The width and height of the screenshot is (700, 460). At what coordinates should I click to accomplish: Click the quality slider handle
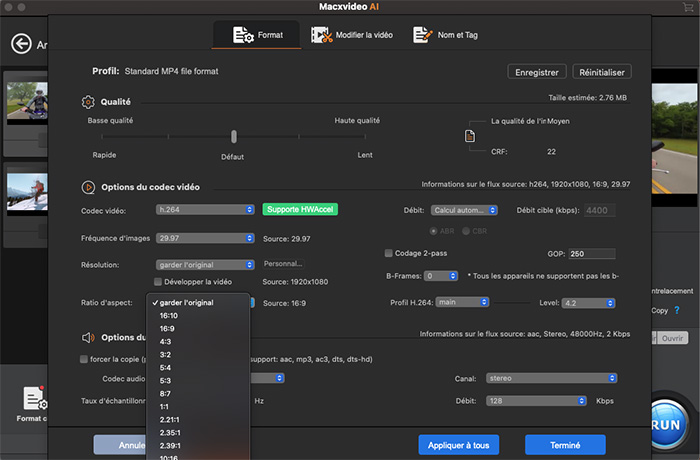[x=233, y=137]
